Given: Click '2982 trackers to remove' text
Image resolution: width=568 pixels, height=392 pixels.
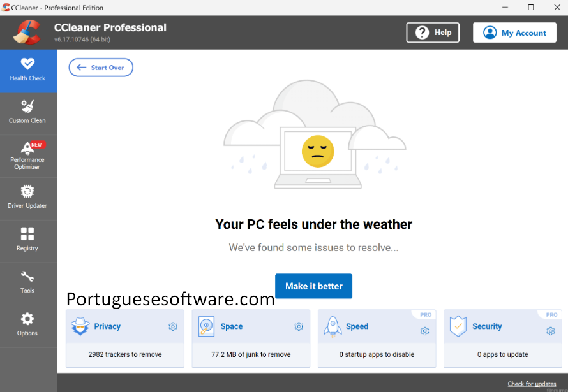Looking at the screenshot, I should pyautogui.click(x=125, y=355).
